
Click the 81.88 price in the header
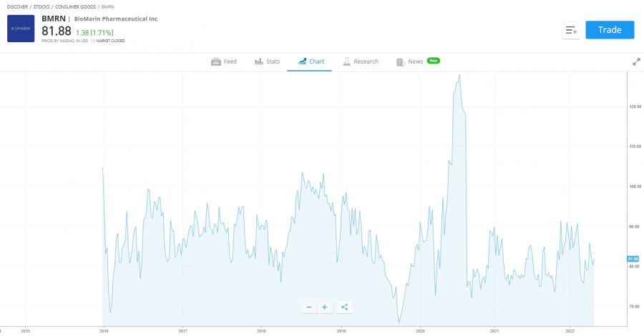[x=57, y=31]
